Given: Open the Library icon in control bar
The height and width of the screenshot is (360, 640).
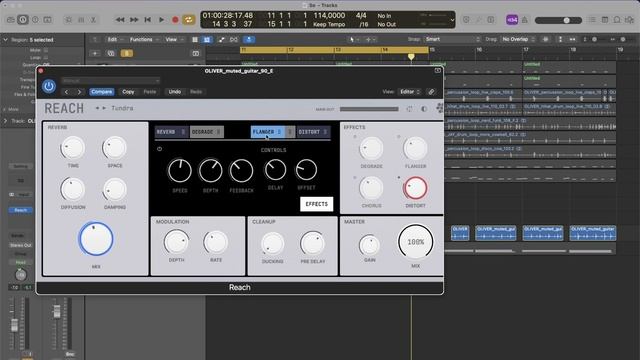Looking at the screenshot, I should tap(11, 20).
